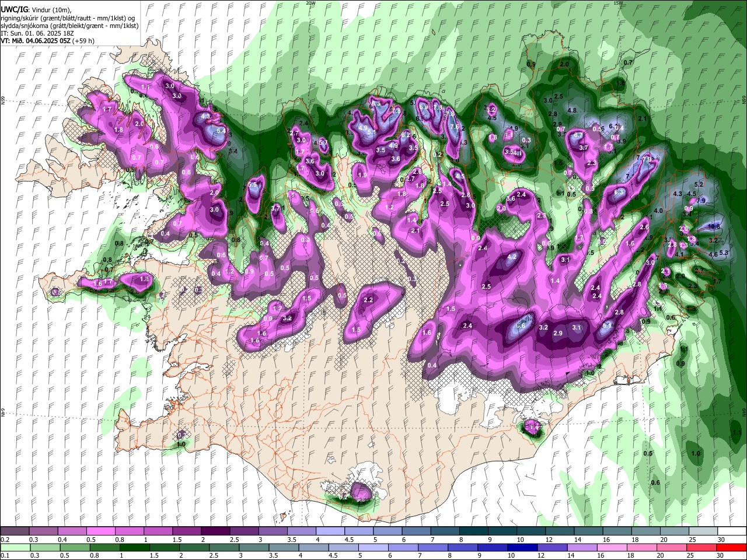Select the '15W' longitude label at the top edge

click(x=618, y=3)
